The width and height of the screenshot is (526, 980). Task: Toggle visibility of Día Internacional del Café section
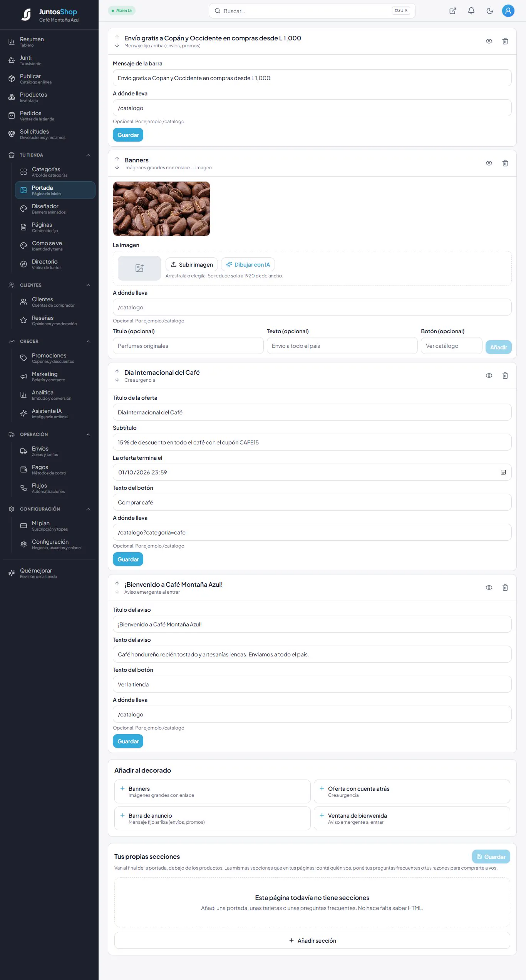click(489, 376)
